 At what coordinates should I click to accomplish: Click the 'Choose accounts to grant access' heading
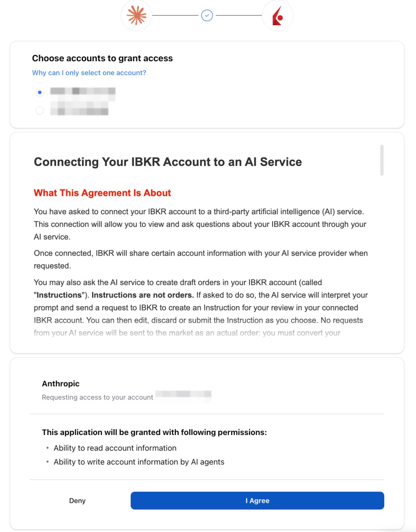102,58
